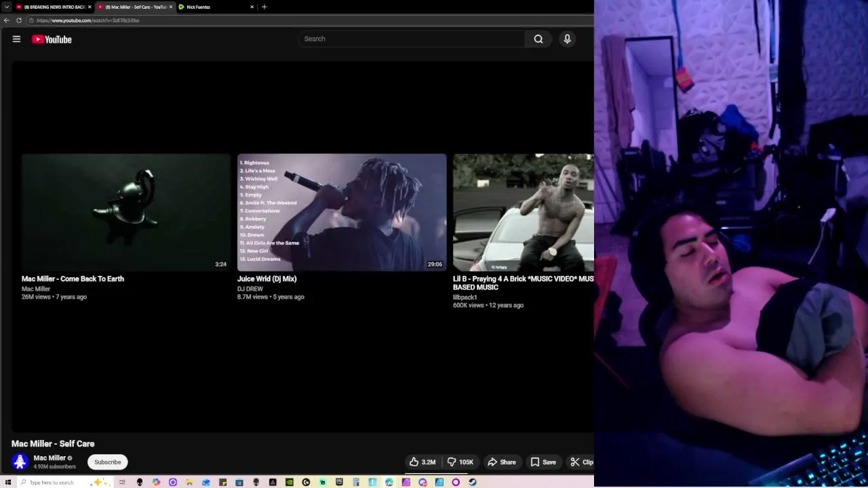Open File Explorer from the taskbar
This screenshot has height=488, width=868.
[189, 482]
